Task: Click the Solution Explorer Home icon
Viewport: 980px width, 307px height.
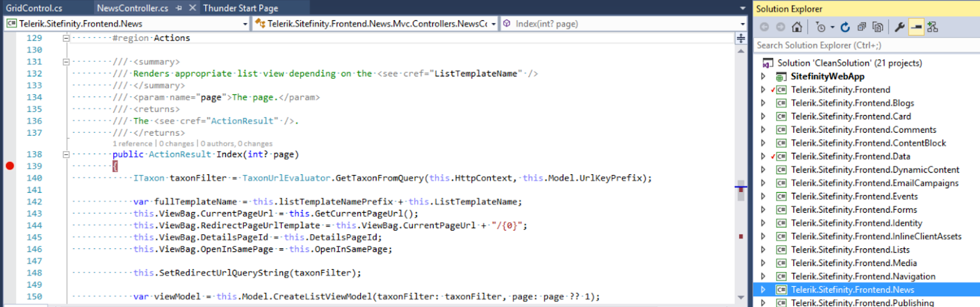Action: click(x=797, y=27)
